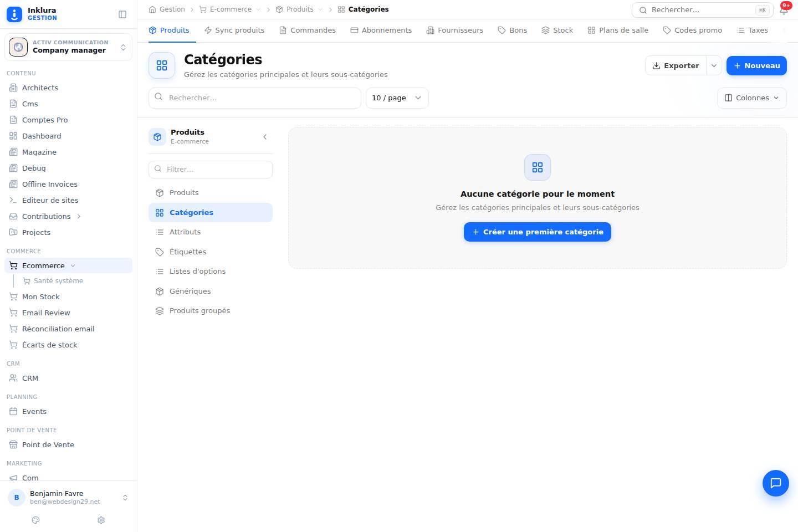Image resolution: width=798 pixels, height=532 pixels.
Task: Switch to the Taxes tab
Action: pos(753,30)
